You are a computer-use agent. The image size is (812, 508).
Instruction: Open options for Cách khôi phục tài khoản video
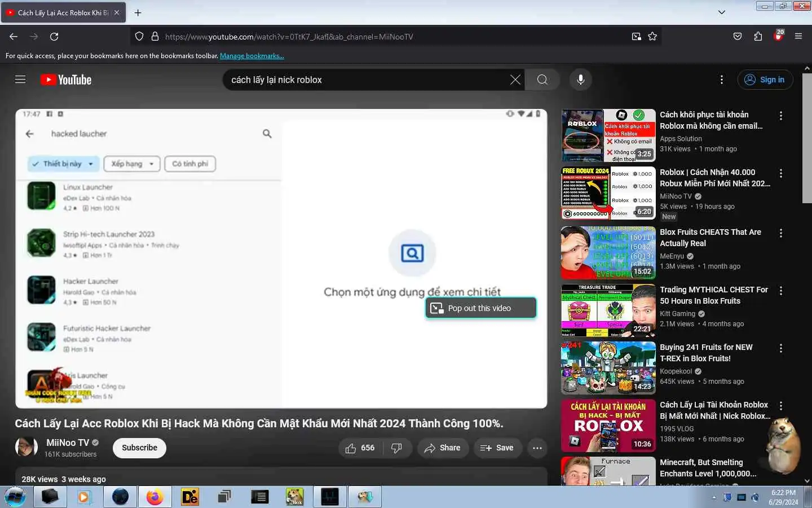point(781,116)
